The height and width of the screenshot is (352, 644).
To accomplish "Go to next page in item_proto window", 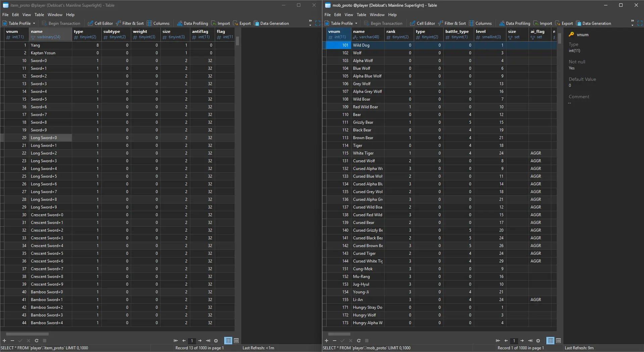I will pyautogui.click(x=200, y=341).
